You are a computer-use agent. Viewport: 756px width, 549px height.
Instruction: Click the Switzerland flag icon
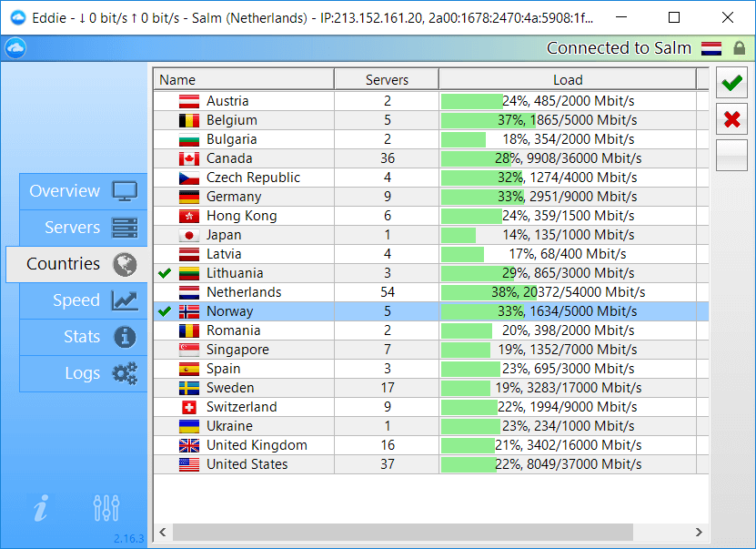point(189,407)
